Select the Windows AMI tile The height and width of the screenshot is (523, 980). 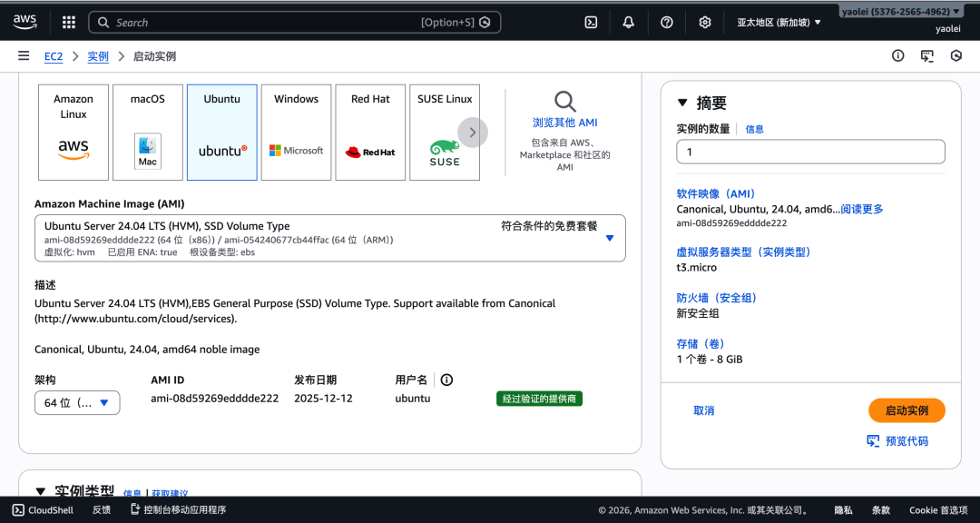point(296,132)
